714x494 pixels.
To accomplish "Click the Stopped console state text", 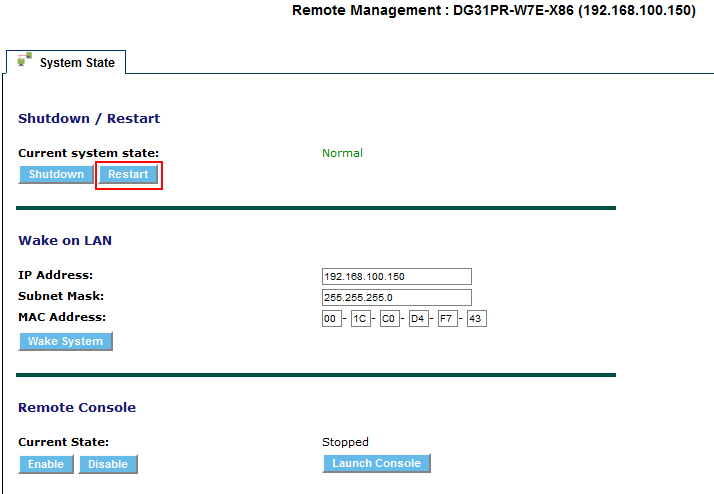I will click(345, 442).
